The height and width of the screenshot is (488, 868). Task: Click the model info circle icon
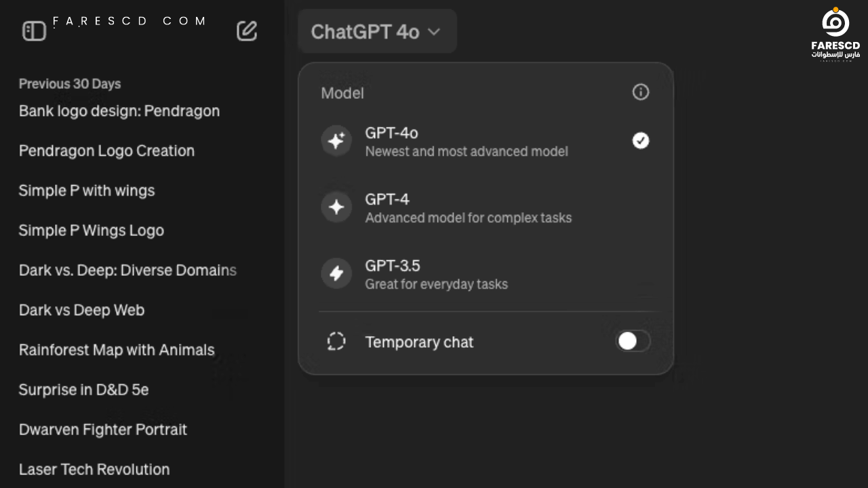point(640,92)
